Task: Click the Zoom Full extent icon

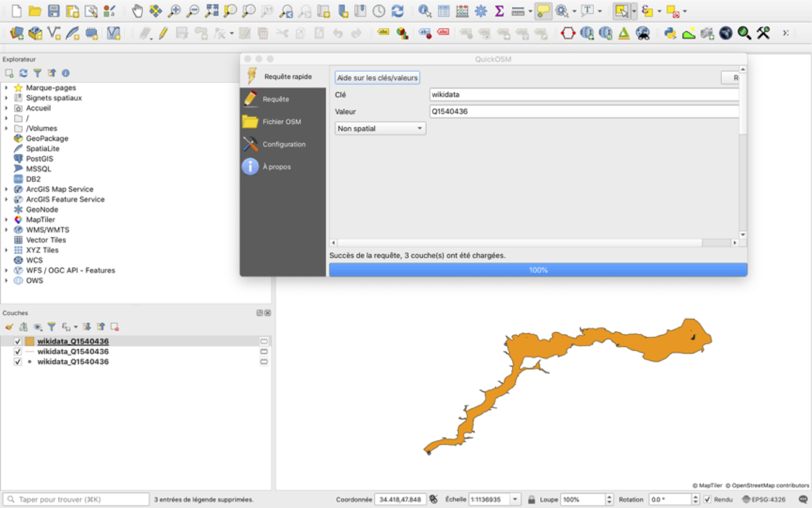Action: point(211,11)
